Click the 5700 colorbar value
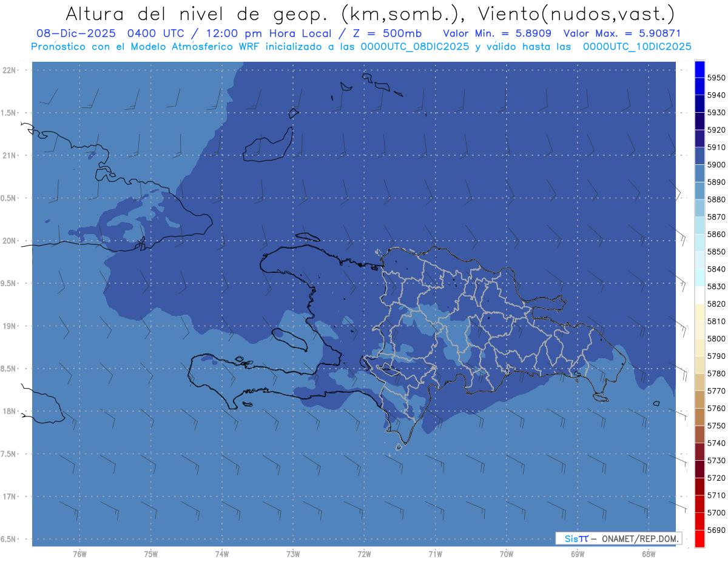728x562 pixels. point(716,513)
